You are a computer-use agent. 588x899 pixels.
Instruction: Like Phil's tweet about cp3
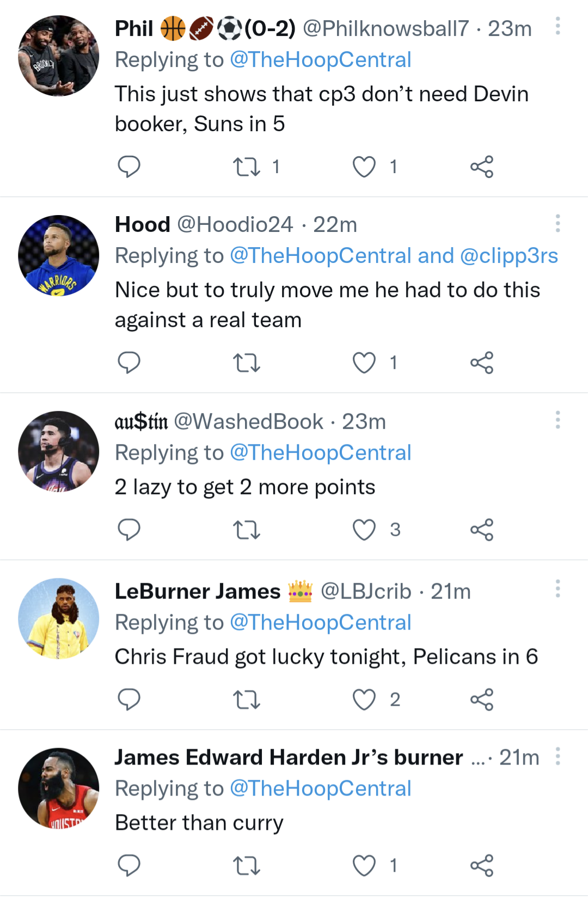tap(364, 167)
